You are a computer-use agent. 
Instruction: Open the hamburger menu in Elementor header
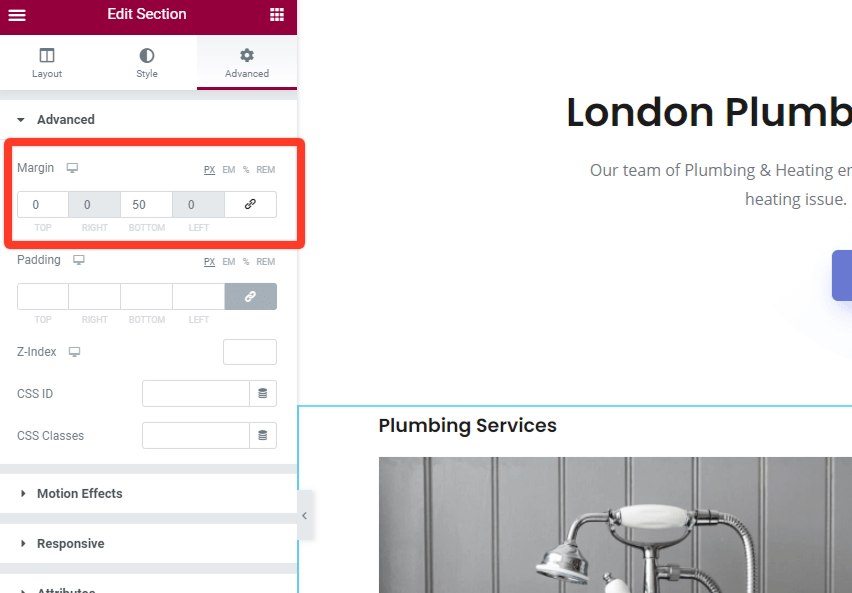(x=17, y=15)
